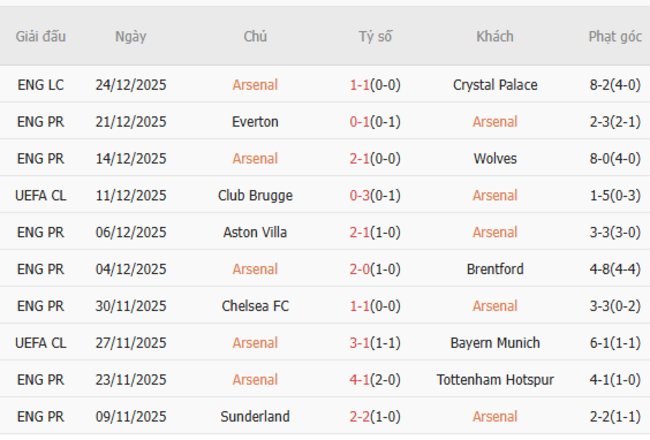Select the Wolves away team
Viewport: 650px width, 440px height.
pos(495,159)
